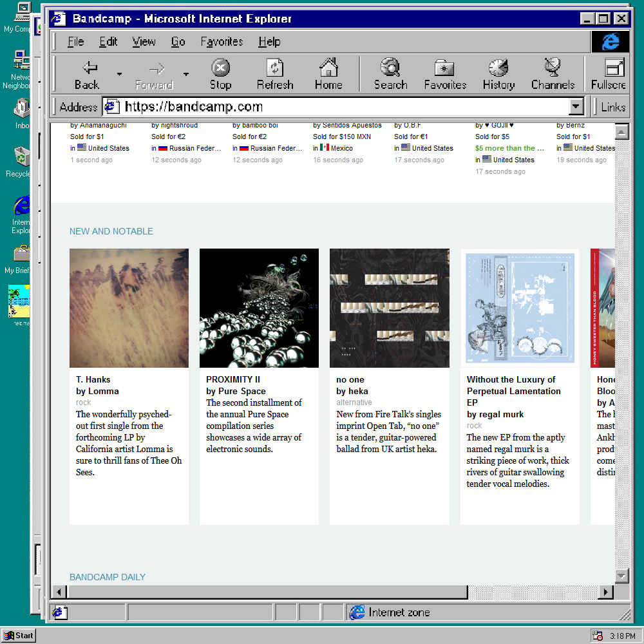
Task: Click the PROXIMITY II album artwork
Action: click(259, 308)
